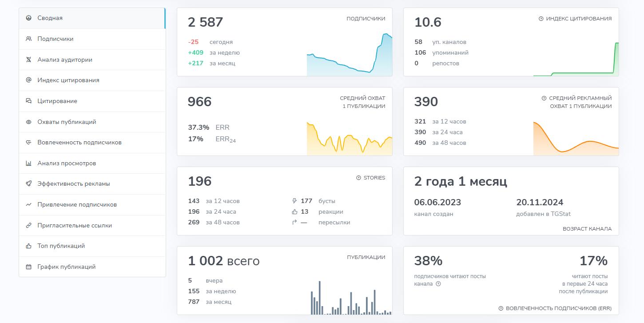Click the thumbs-up icon for Топ публикаций
Screen dimensions: 644x323
[x=28, y=246]
